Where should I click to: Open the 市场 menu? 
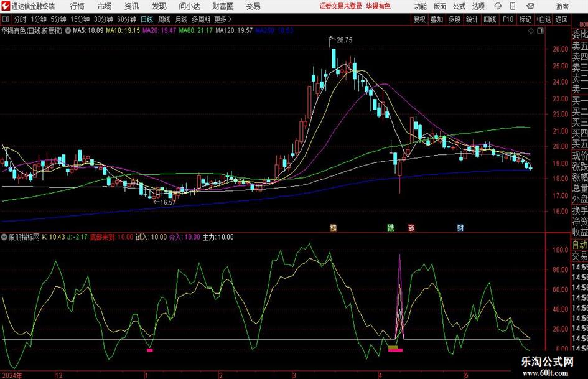point(105,6)
